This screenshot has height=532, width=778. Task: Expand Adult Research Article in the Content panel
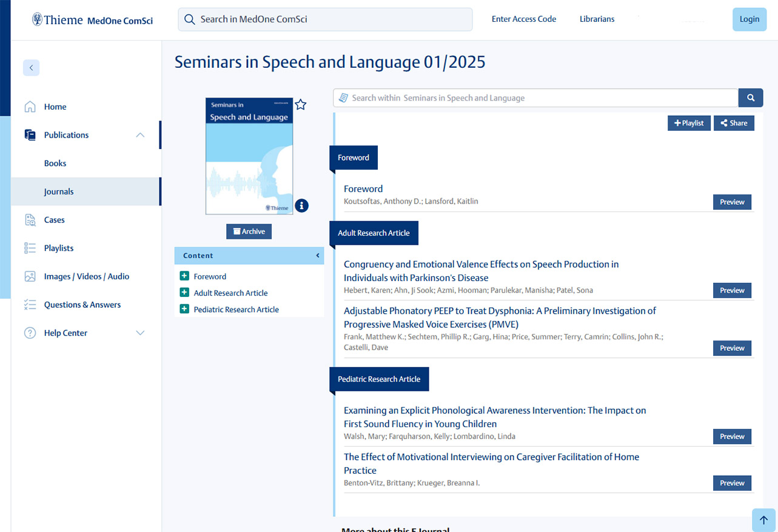pyautogui.click(x=184, y=293)
